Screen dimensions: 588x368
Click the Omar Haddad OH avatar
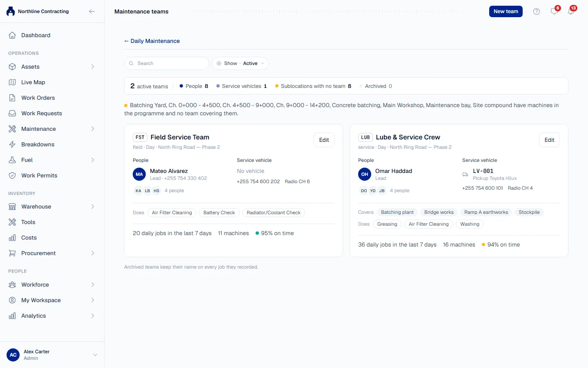(365, 174)
